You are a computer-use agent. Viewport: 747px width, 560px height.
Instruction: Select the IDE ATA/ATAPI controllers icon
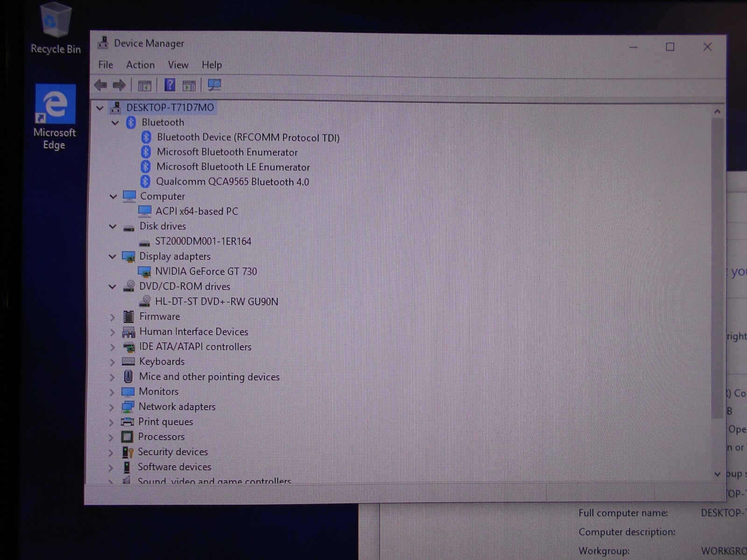tap(128, 347)
